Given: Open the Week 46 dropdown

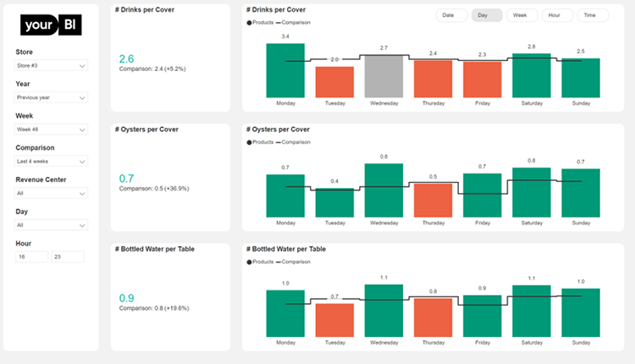Looking at the screenshot, I should click(x=52, y=130).
